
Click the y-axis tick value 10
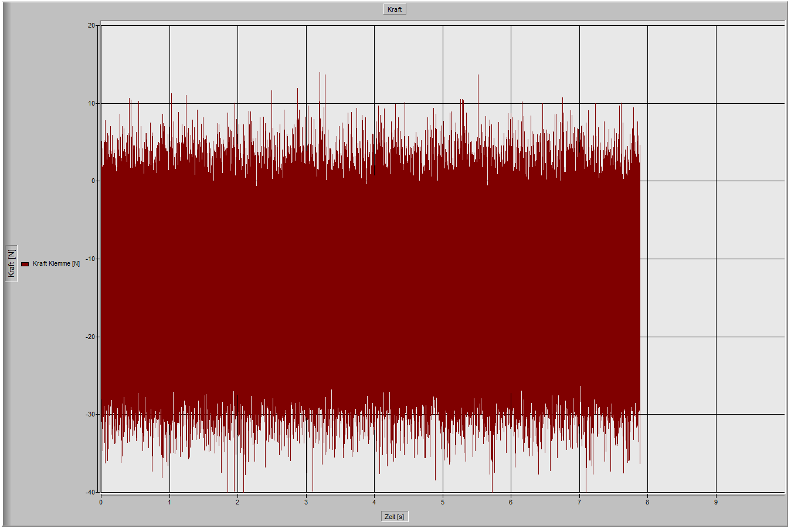point(91,103)
